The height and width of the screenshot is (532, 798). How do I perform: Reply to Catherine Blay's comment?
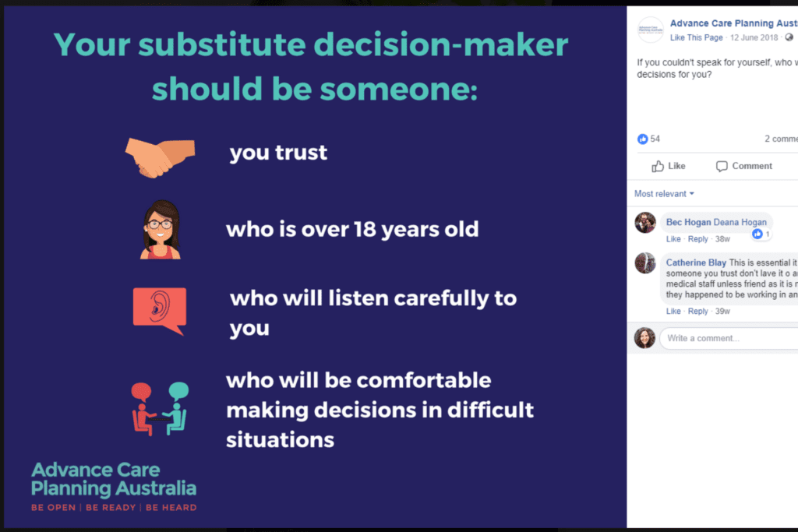(697, 312)
